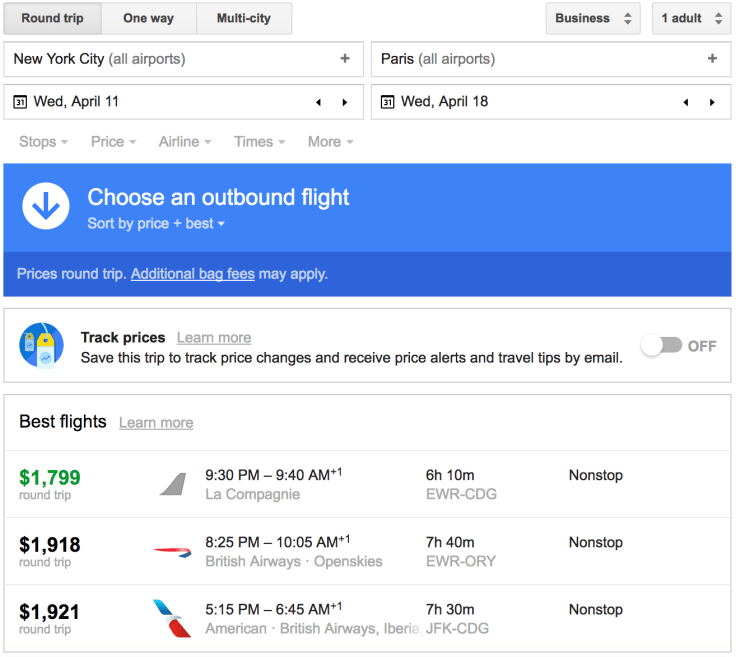Click the return date previous-day arrow
Viewport: 736px width, 657px height.
(x=686, y=102)
